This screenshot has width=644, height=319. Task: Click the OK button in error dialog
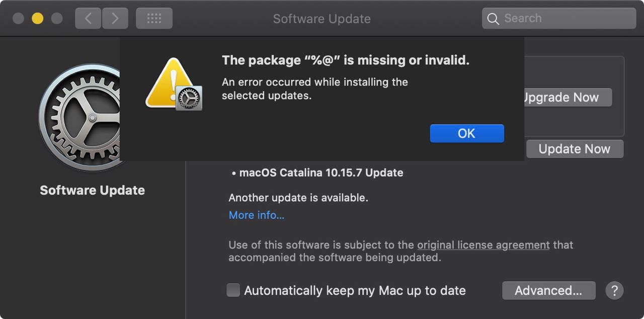click(x=467, y=133)
